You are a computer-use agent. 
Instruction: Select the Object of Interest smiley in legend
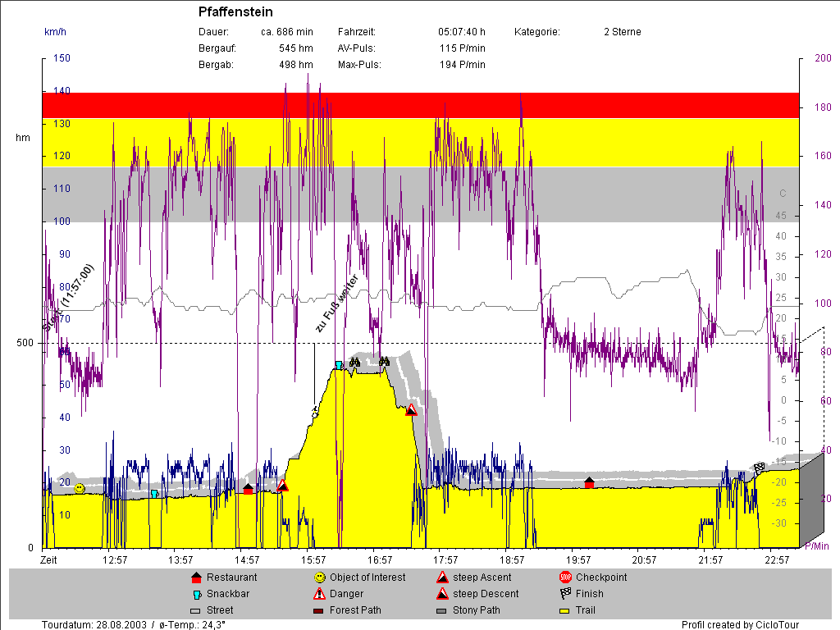tap(319, 577)
